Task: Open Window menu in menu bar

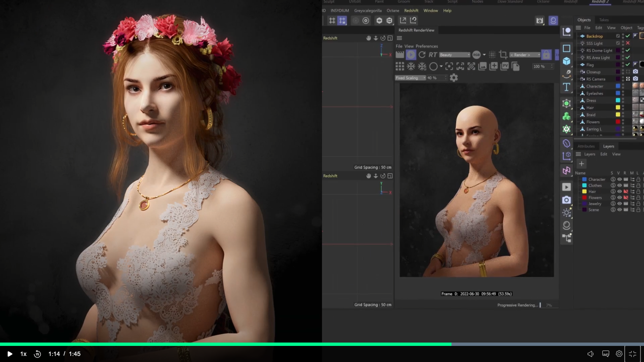Action: [430, 11]
